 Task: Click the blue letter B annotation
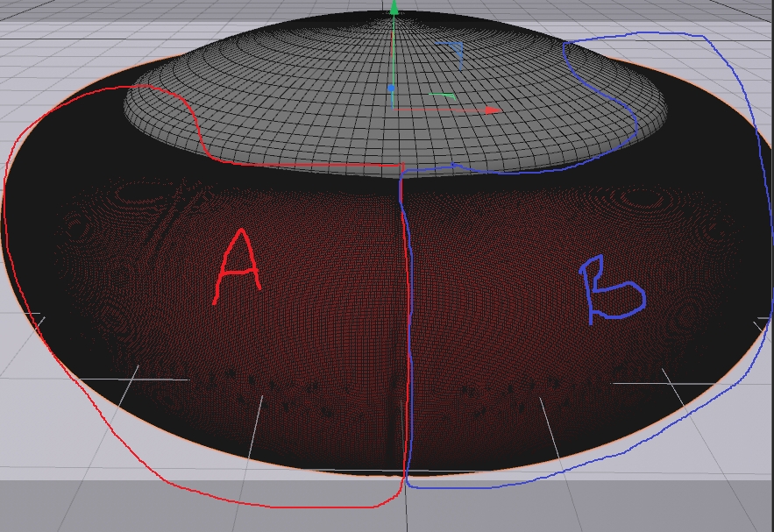coord(613,288)
